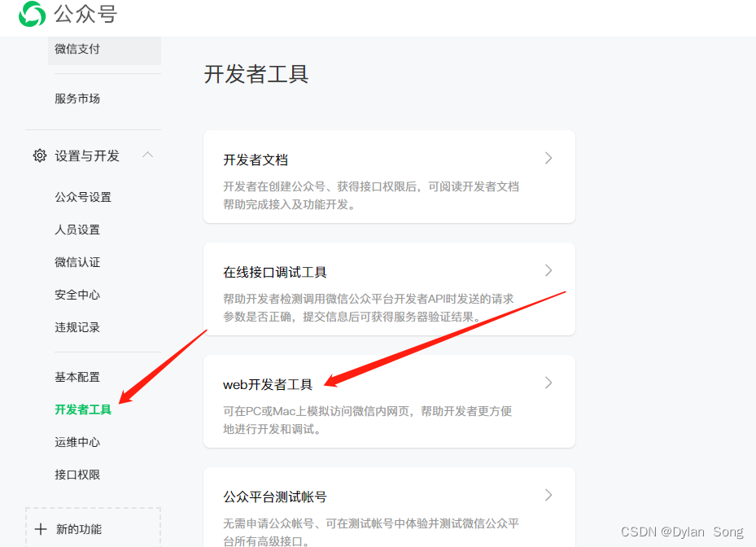Screen dimensions: 756x547
Task: Go to 服务市场 in the sidebar
Action: [x=77, y=98]
